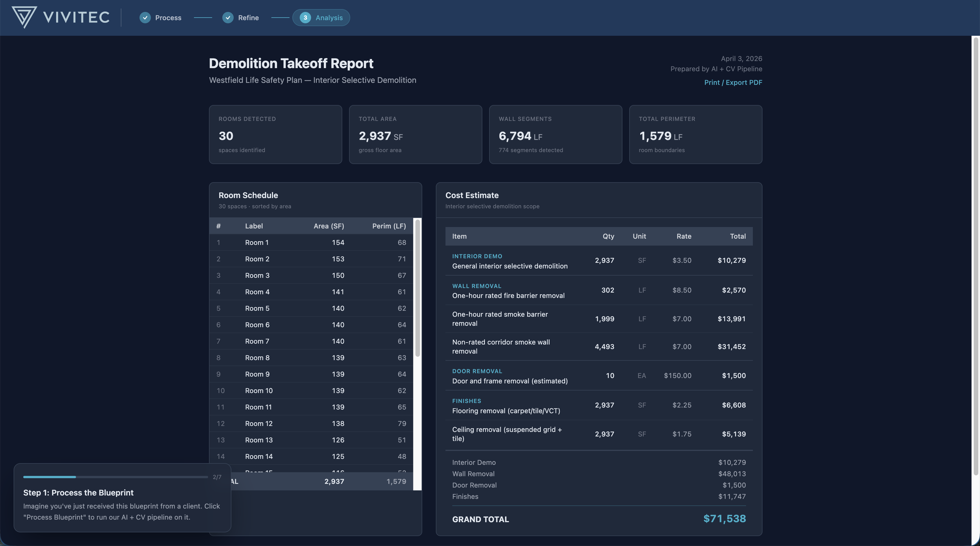This screenshot has height=546, width=980.
Task: Click the total area 2,937 in schedule footer
Action: coord(334,481)
